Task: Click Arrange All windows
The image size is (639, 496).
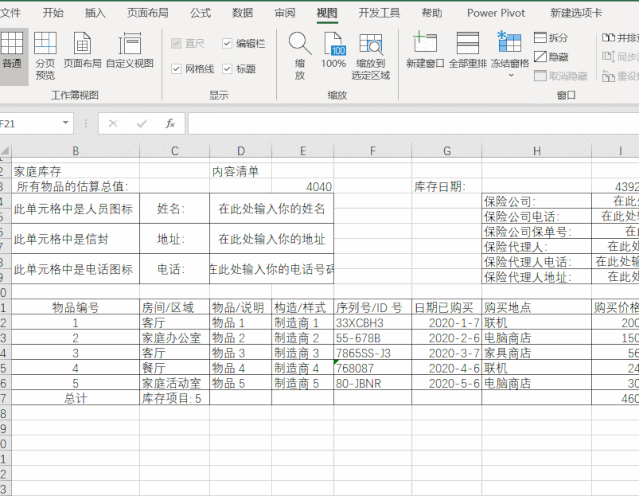Action: (x=467, y=53)
